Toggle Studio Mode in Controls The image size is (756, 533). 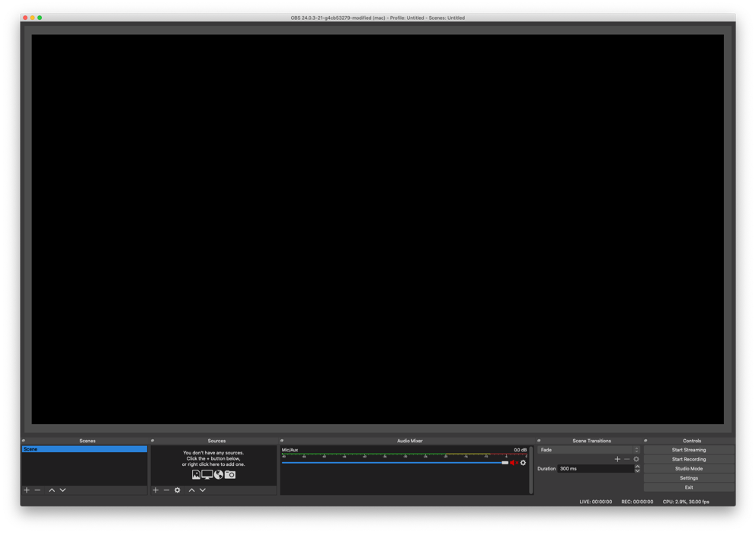[x=688, y=469]
